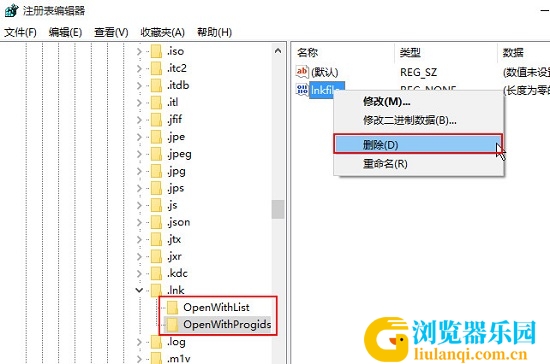Click the OpenWithProgids folder icon
The image size is (550, 364).
(x=172, y=325)
